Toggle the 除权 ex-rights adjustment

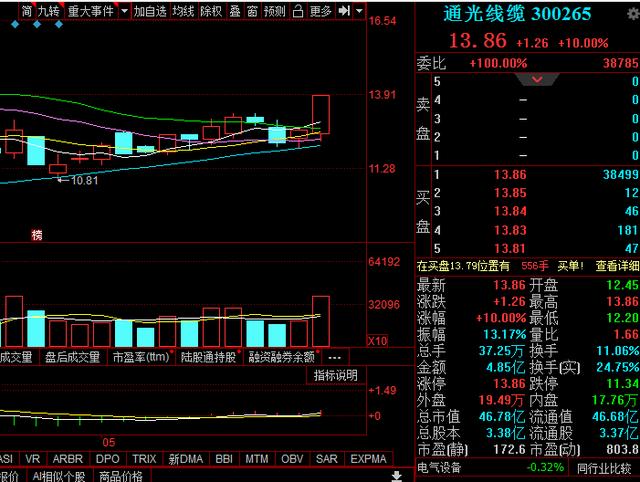coord(211,11)
